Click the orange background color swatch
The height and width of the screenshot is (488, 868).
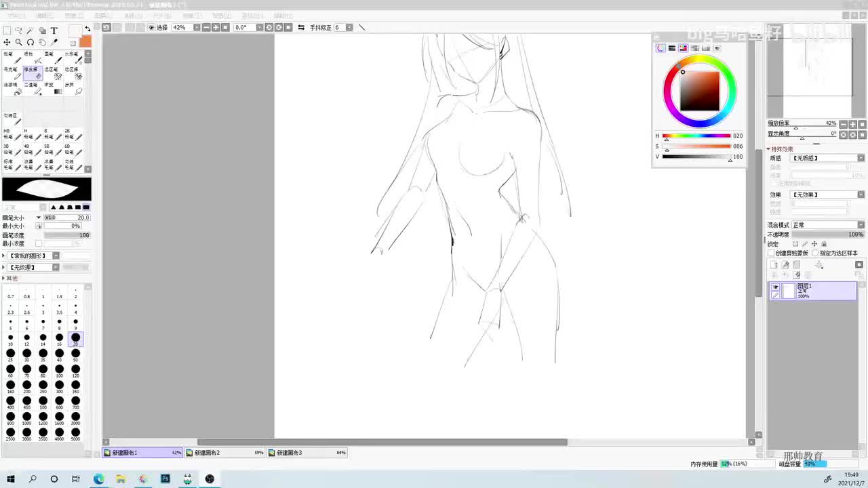pyautogui.click(x=85, y=42)
